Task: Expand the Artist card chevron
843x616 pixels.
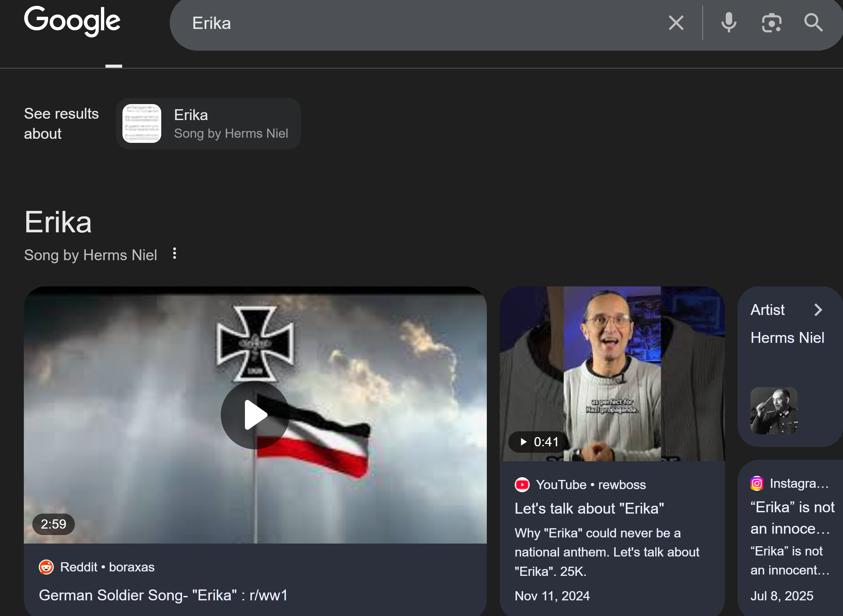Action: tap(818, 310)
